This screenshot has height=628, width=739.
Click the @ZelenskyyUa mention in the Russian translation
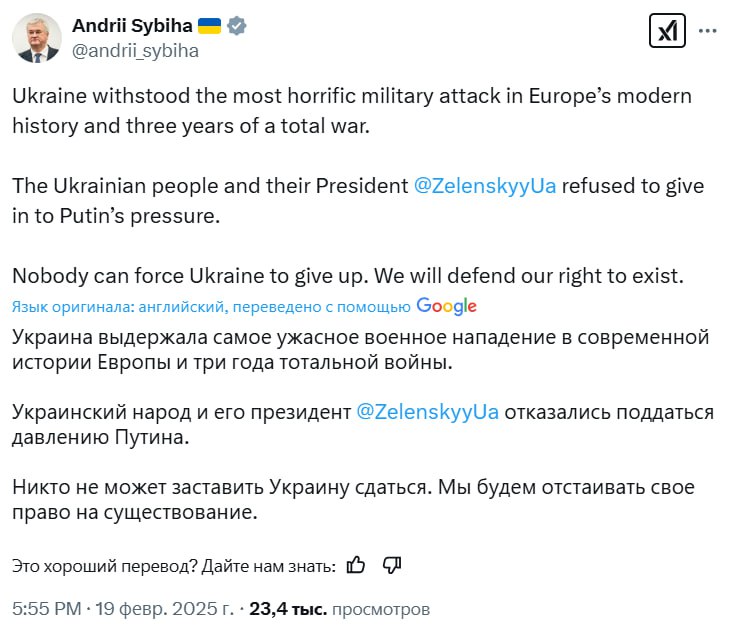coord(427,412)
